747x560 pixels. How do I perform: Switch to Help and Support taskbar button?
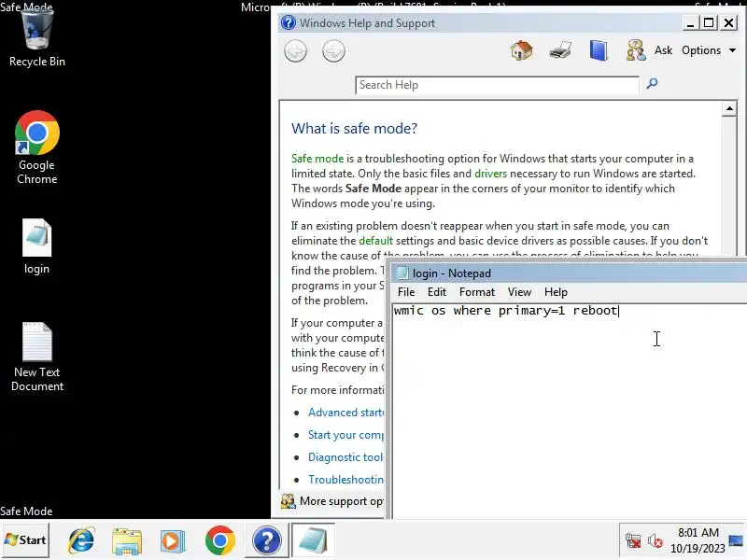tap(267, 540)
